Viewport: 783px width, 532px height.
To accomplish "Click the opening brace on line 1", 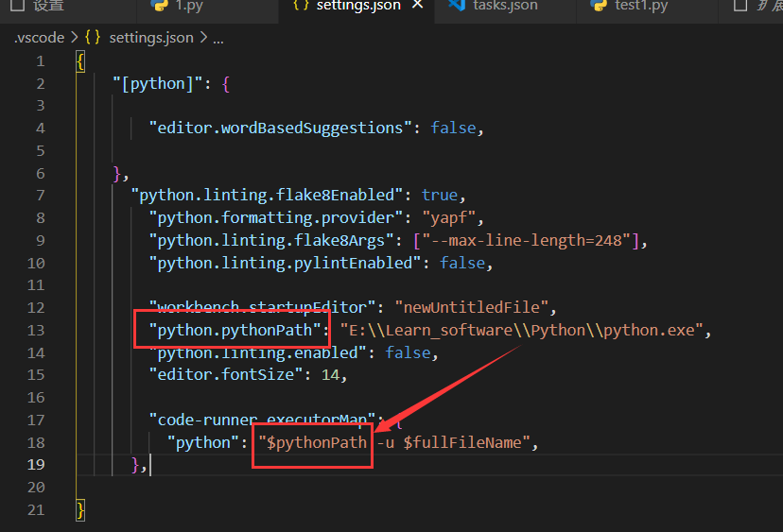I will [80, 61].
